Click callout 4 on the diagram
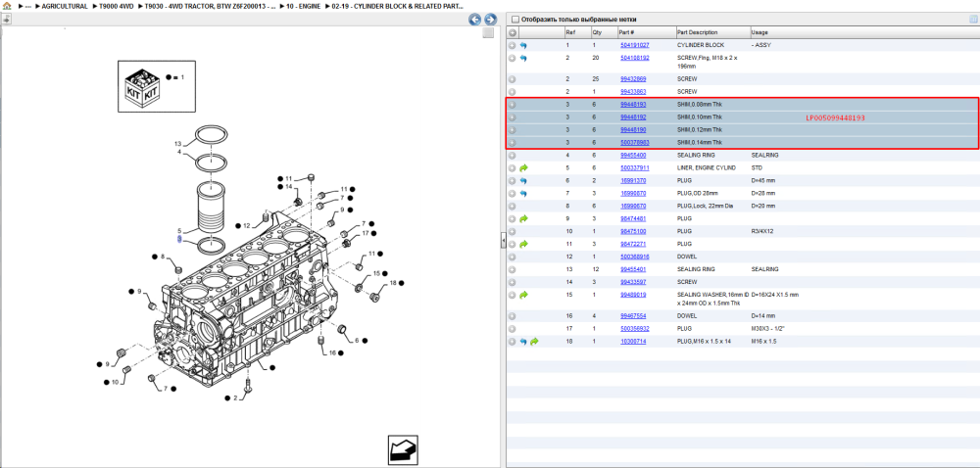This screenshot has width=980, height=468. [x=178, y=152]
